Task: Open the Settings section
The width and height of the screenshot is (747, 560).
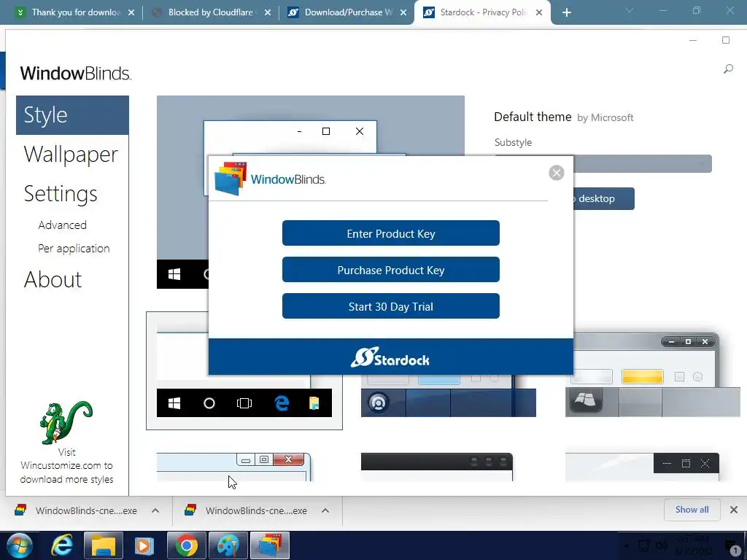Action: click(x=61, y=194)
